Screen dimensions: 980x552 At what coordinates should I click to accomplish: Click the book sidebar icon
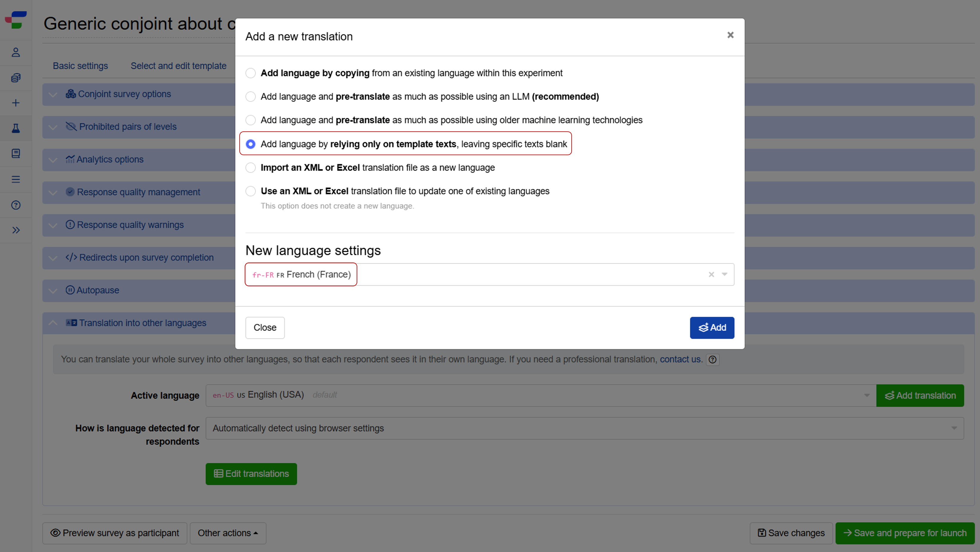(x=16, y=153)
